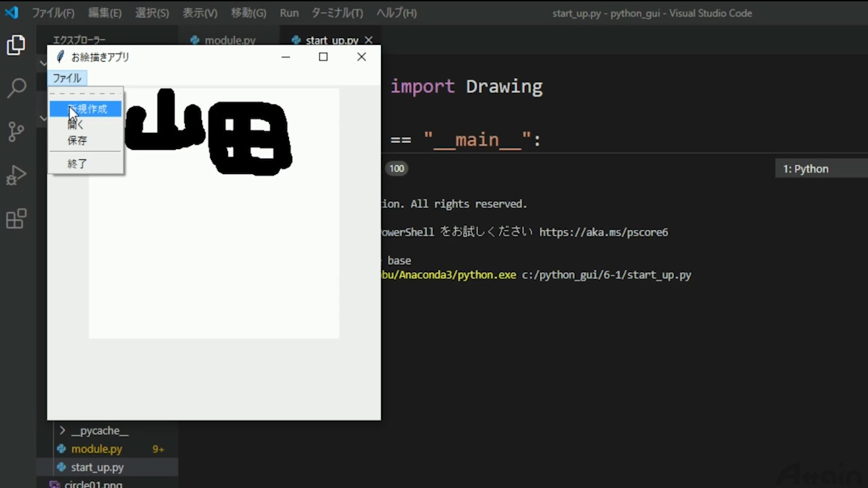Open the Search icon in activity bar

16,88
